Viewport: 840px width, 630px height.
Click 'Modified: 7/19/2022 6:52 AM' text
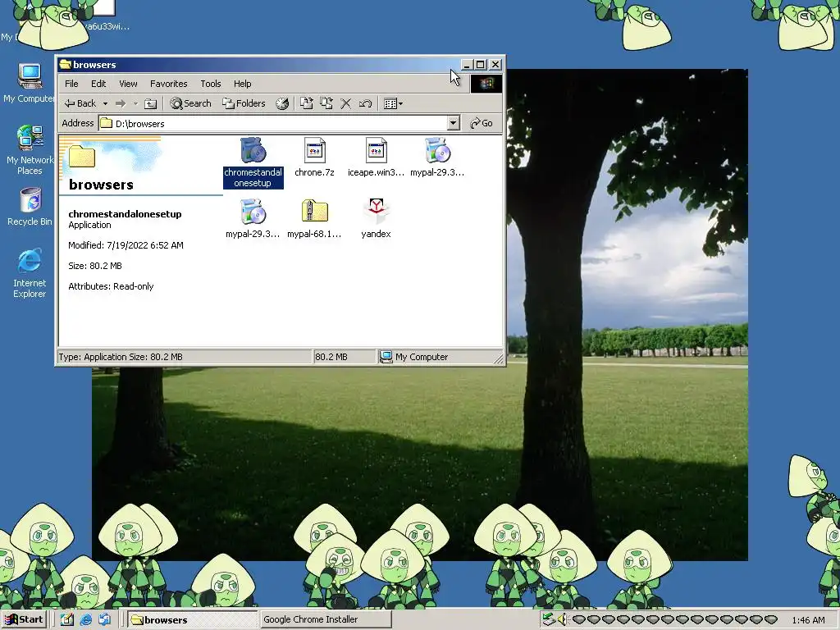pos(126,245)
